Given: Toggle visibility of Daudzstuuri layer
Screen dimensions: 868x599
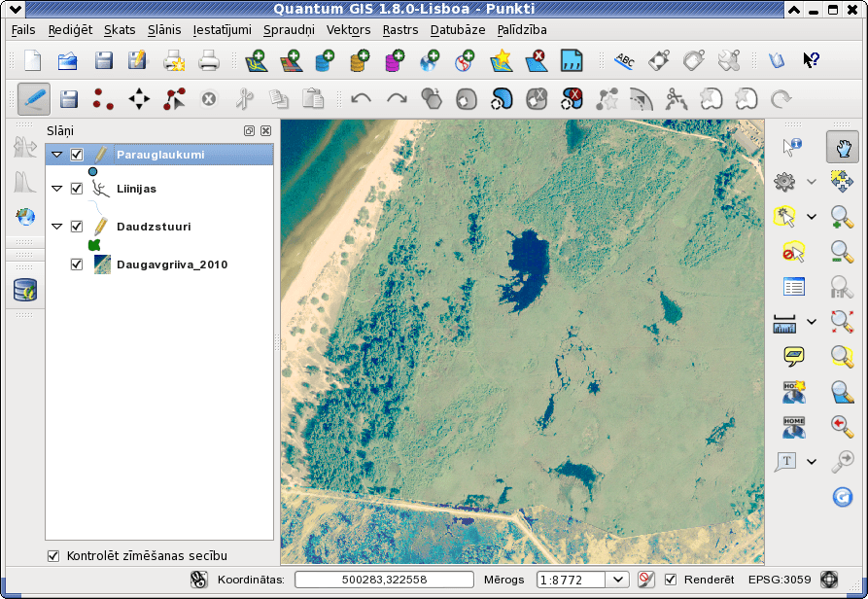Looking at the screenshot, I should (x=77, y=227).
